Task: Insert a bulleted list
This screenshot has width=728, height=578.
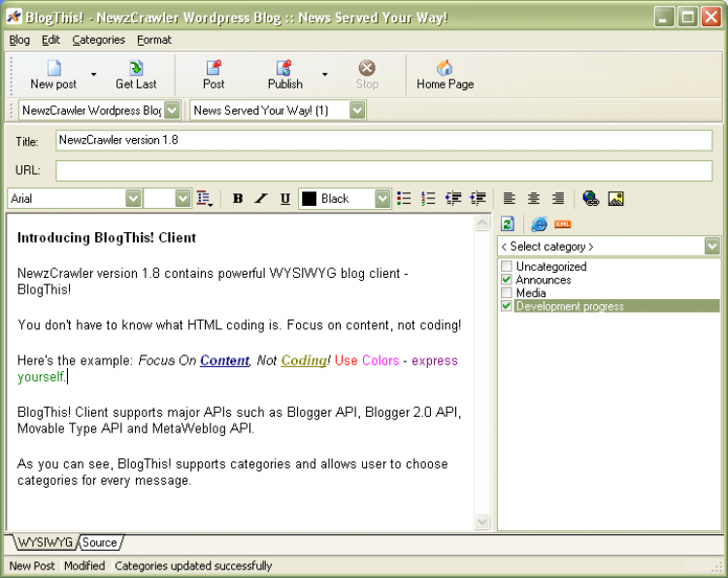Action: [404, 198]
